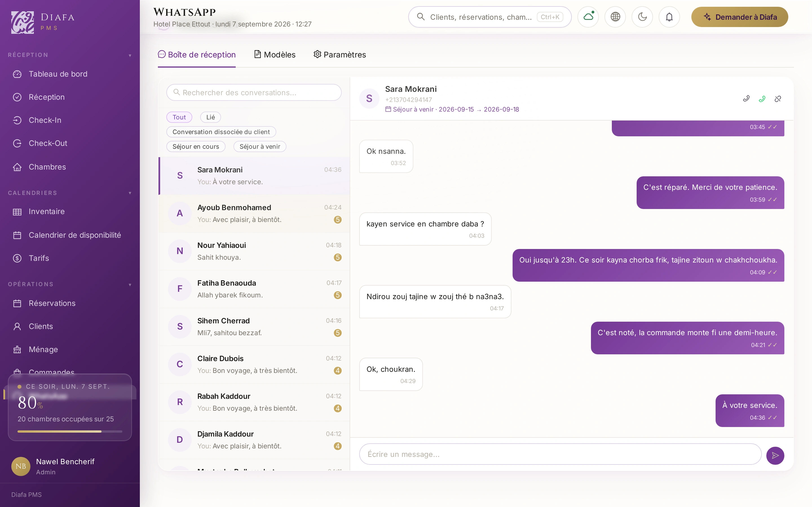The height and width of the screenshot is (507, 812).
Task: Switch to the Modèles tab
Action: pos(274,55)
